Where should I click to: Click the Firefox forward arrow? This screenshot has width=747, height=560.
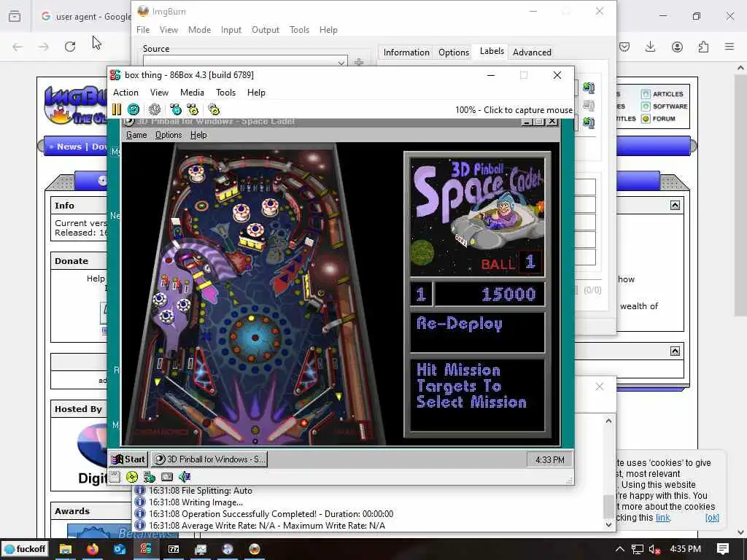tap(43, 47)
